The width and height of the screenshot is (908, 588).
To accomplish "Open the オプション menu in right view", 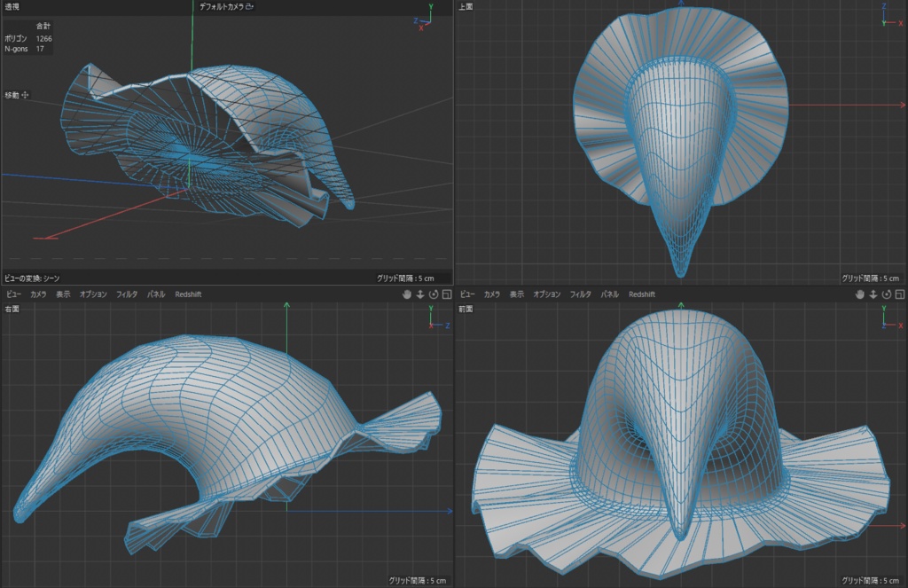I will click(94, 294).
